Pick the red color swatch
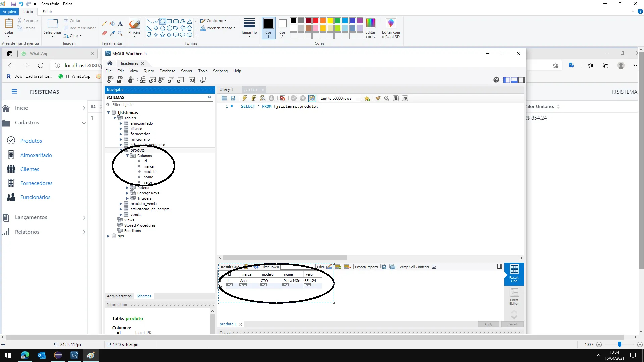644x362 pixels. click(x=316, y=21)
